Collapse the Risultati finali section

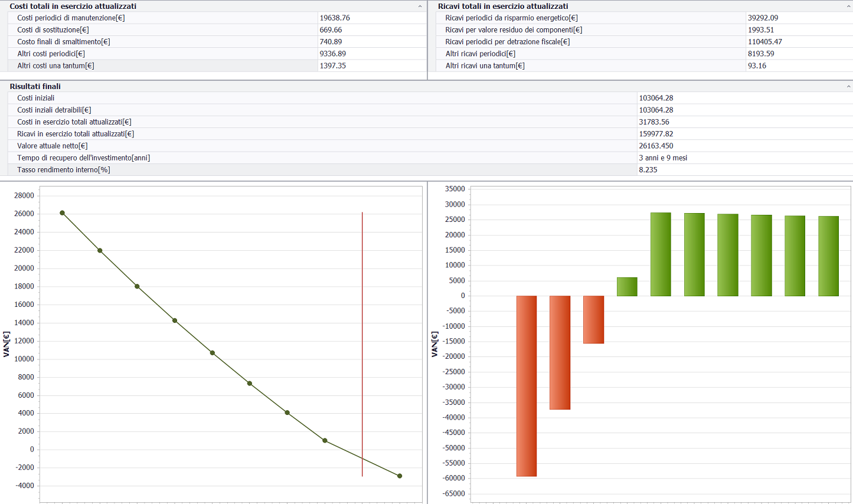[x=848, y=87]
